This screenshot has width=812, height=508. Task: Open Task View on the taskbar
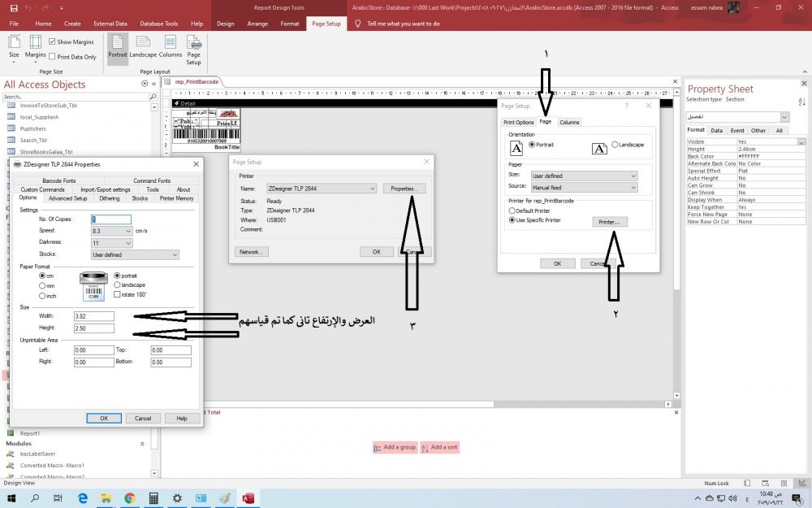pos(58,499)
